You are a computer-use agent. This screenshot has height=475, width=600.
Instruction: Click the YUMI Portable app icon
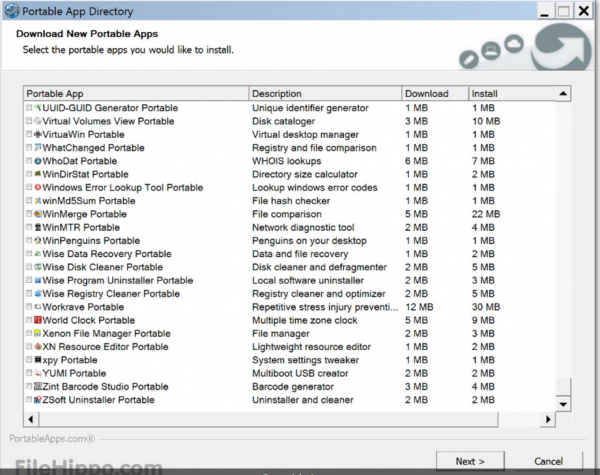[x=38, y=374]
